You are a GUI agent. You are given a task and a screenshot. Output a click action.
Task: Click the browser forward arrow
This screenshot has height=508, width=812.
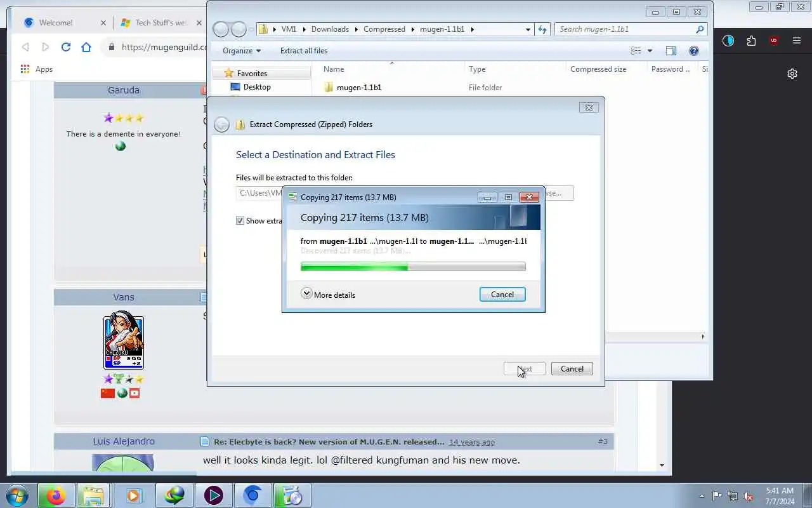[45, 47]
